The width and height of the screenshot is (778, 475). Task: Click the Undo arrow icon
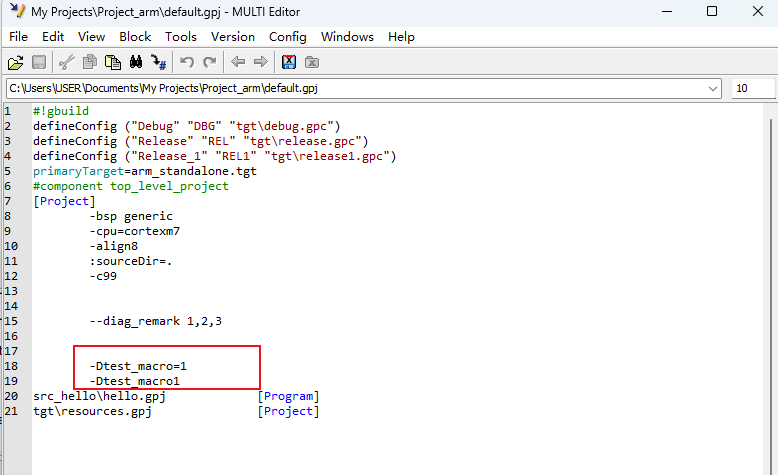(x=187, y=62)
